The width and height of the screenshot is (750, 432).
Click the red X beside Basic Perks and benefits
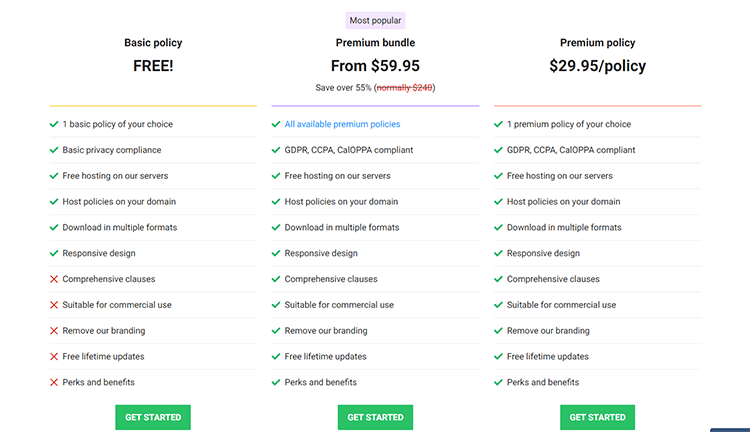click(54, 382)
